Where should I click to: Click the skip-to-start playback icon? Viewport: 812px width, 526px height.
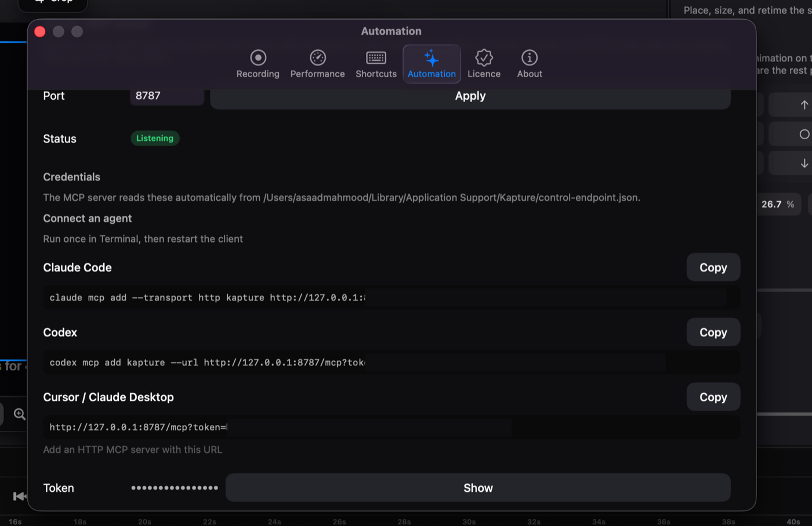(x=20, y=496)
